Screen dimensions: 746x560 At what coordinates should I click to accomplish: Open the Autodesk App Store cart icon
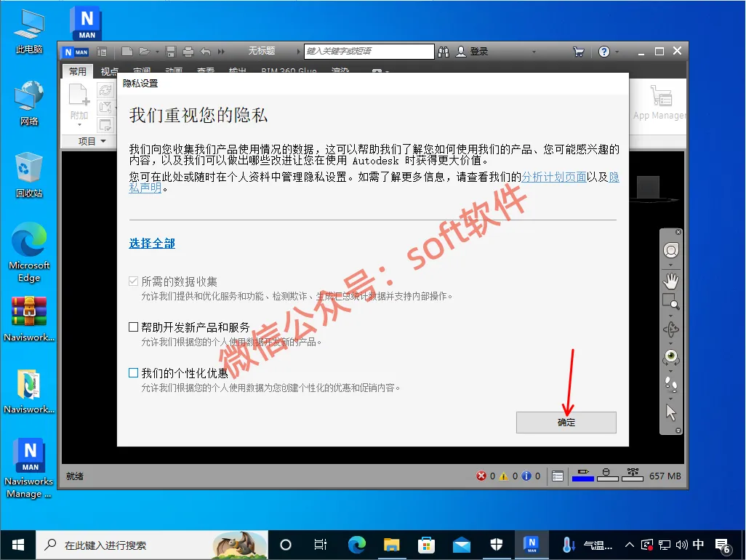579,52
